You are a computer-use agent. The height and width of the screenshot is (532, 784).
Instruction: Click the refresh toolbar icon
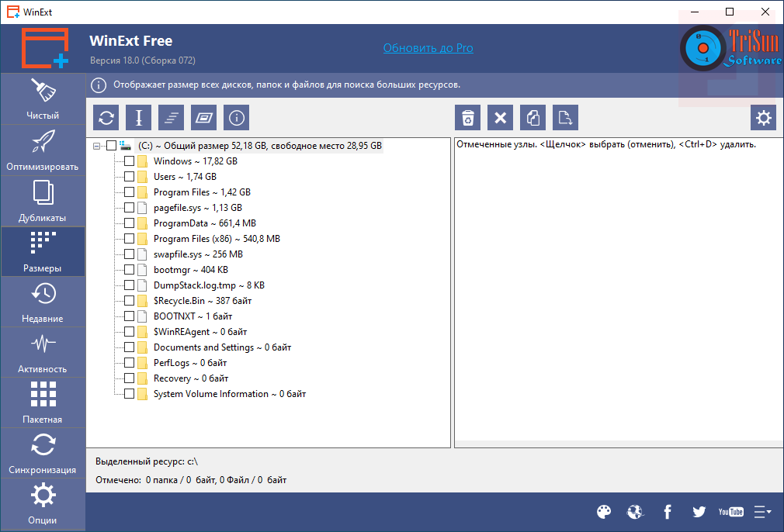pos(106,118)
